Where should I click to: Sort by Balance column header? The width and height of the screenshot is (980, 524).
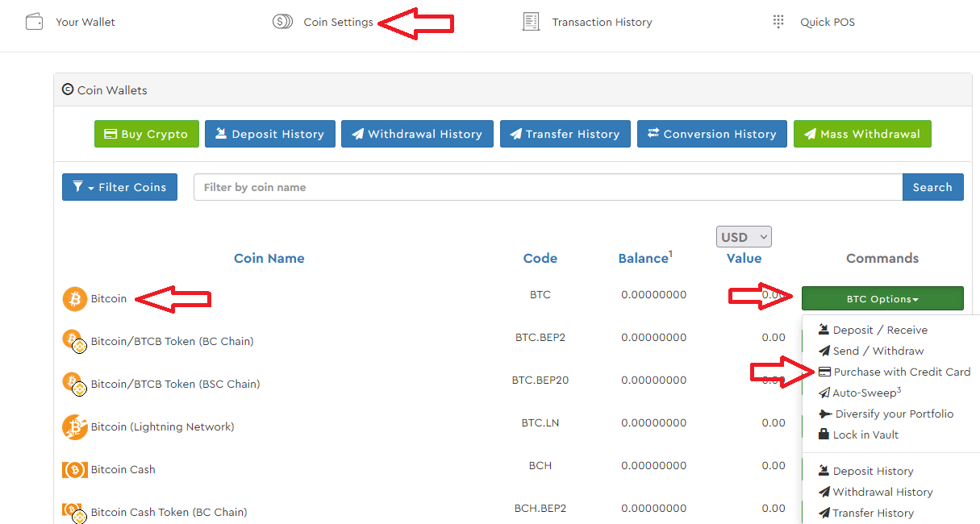645,258
